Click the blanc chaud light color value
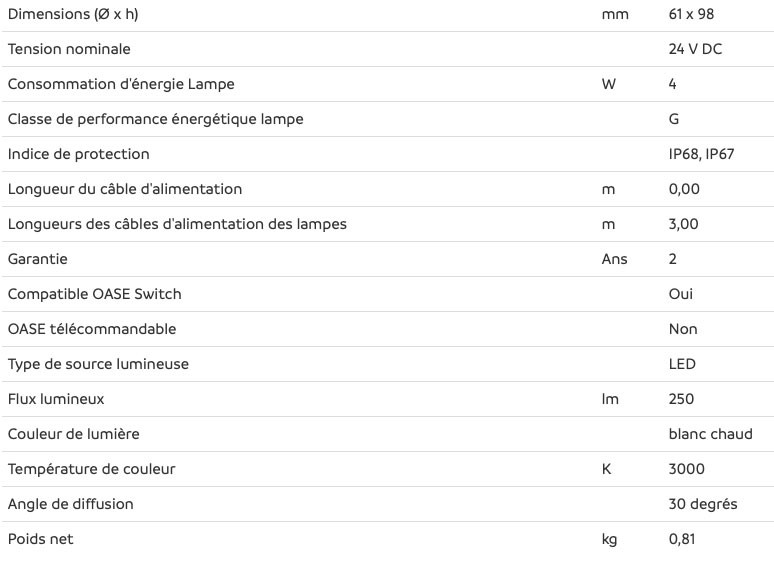 coord(711,434)
